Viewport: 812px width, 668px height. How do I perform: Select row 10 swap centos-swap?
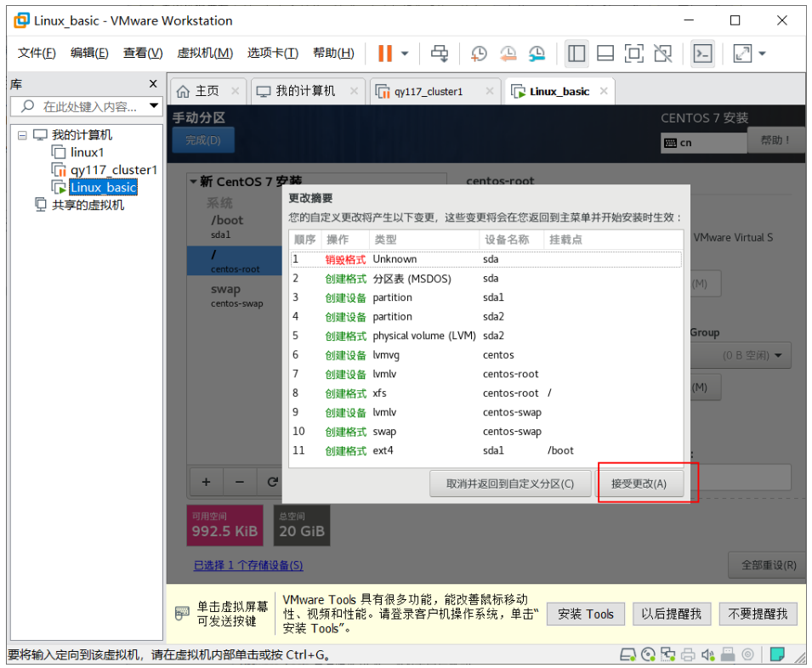485,432
